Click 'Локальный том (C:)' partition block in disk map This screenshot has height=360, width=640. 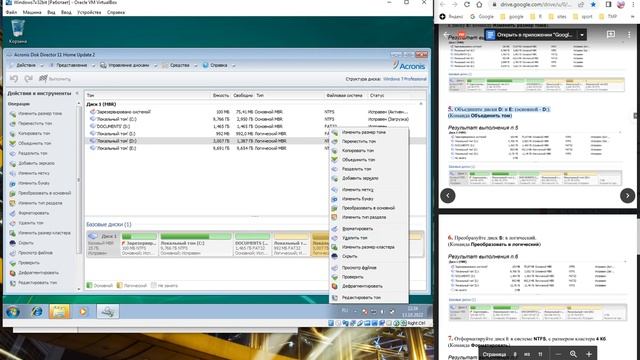(196, 244)
